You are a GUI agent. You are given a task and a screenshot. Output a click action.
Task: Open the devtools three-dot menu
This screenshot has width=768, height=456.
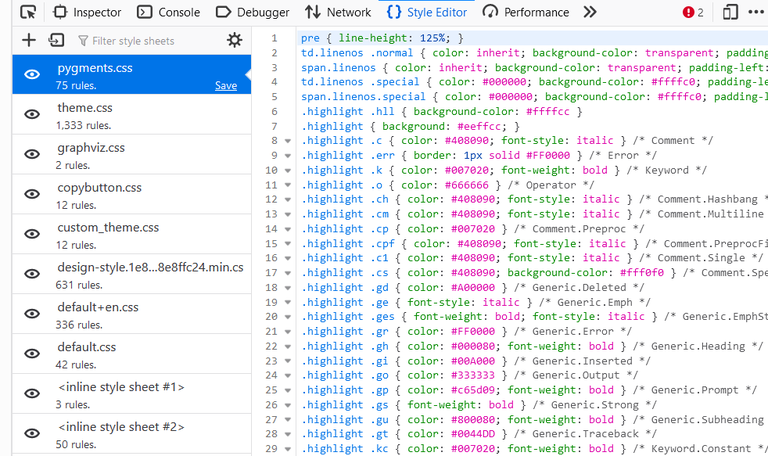pyautogui.click(x=756, y=12)
